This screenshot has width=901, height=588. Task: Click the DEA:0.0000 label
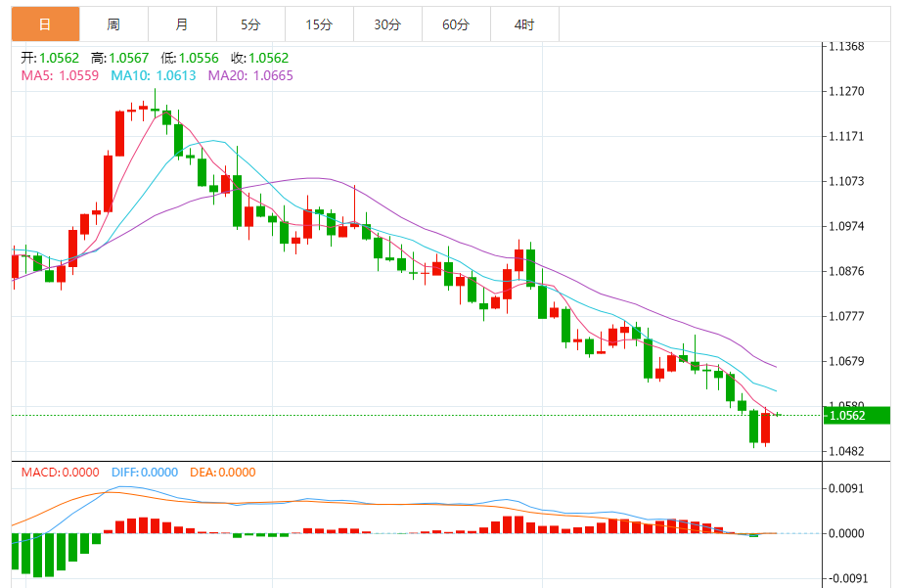click(223, 473)
